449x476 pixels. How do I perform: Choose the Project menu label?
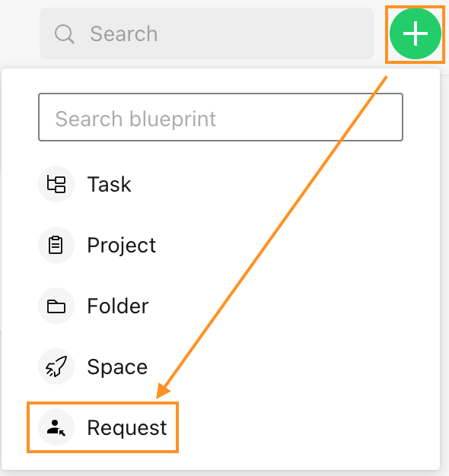click(122, 246)
